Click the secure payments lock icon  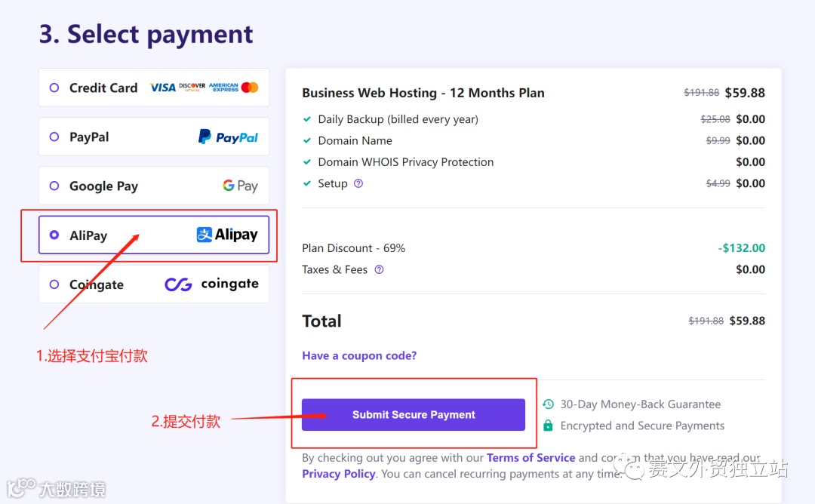(x=548, y=426)
